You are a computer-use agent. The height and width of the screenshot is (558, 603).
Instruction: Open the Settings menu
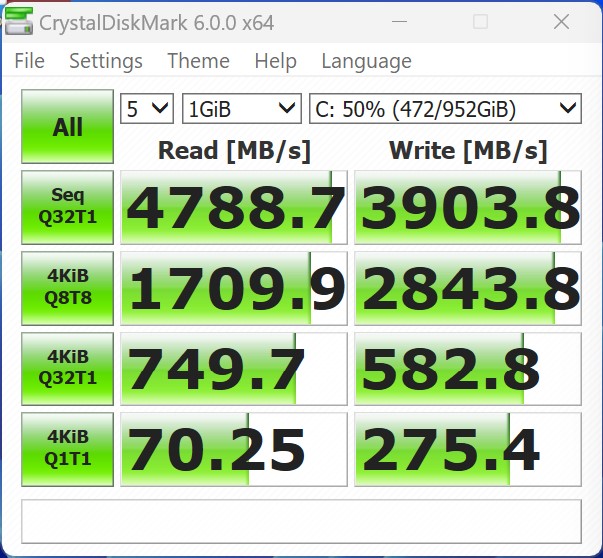coord(106,61)
